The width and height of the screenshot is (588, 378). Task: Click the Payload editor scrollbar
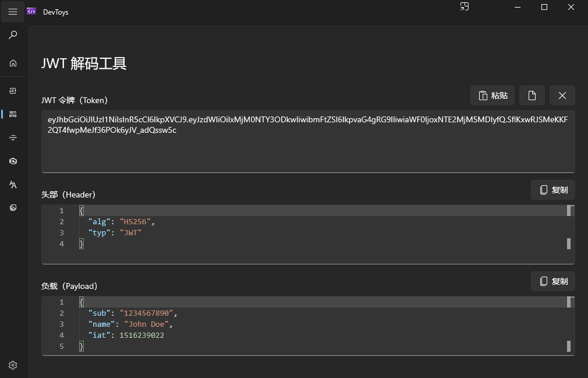(569, 324)
